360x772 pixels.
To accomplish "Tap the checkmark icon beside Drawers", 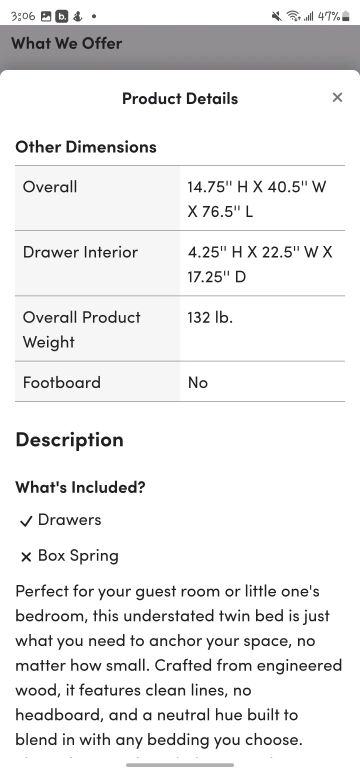I will coord(26,521).
